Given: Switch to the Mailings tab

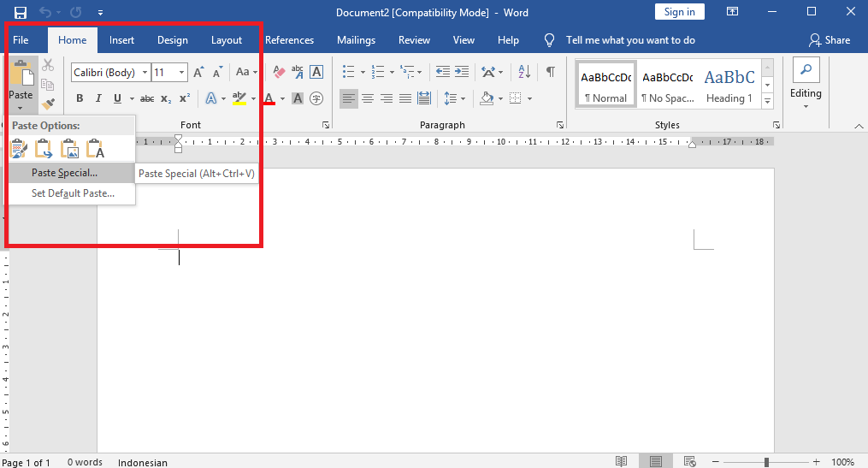Looking at the screenshot, I should tap(356, 40).
